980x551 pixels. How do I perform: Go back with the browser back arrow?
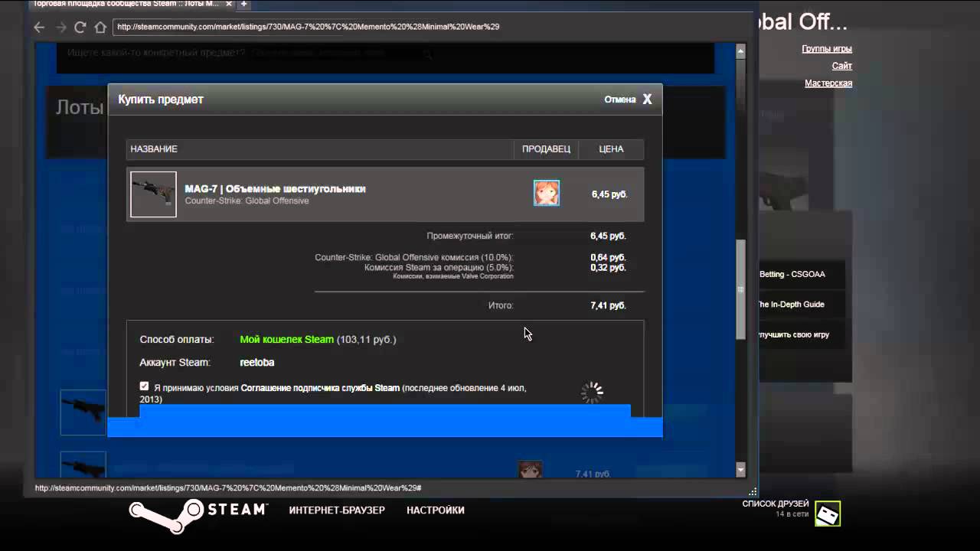click(x=39, y=27)
